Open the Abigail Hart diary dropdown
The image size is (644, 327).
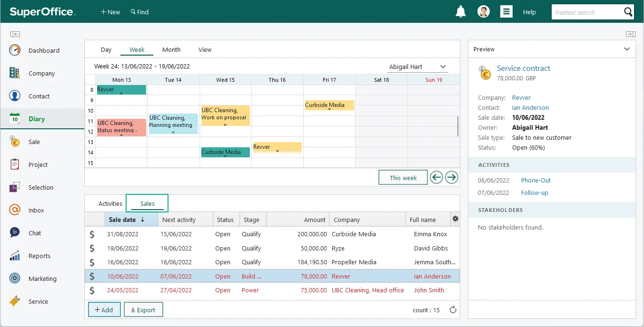click(417, 67)
